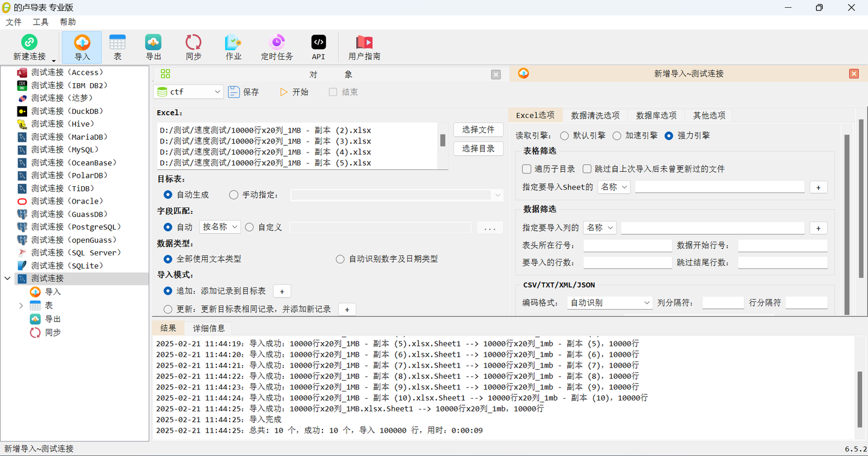Open the 工具 menu
The width and height of the screenshot is (868, 456).
(x=40, y=22)
